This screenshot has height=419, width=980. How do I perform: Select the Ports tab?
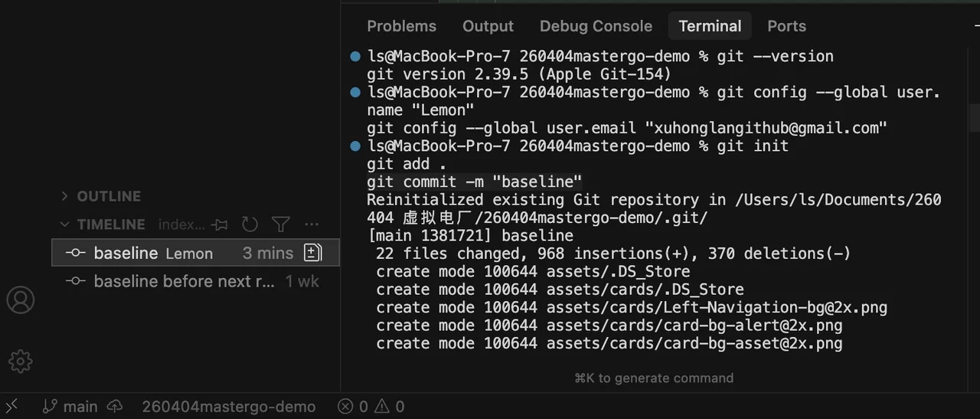[786, 26]
